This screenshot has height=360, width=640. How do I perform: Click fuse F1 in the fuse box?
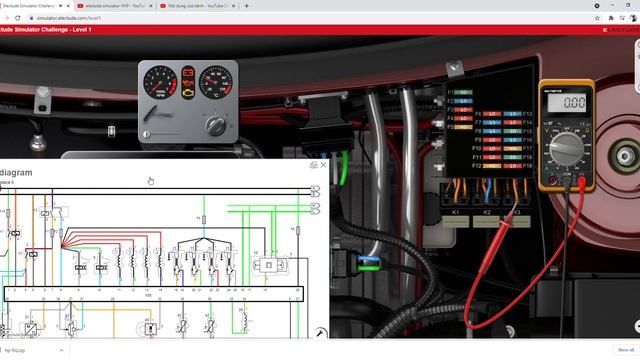pos(463,93)
